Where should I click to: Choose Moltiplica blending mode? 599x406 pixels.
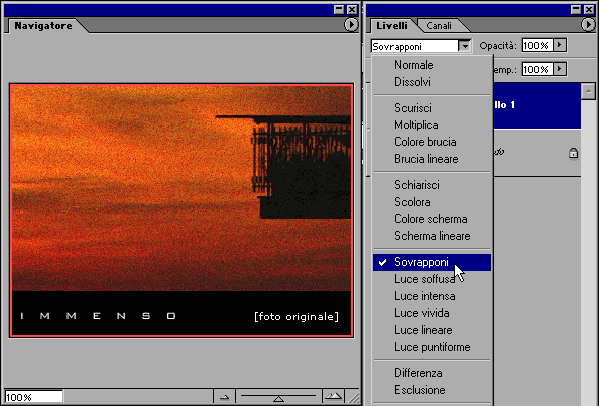pos(432,125)
